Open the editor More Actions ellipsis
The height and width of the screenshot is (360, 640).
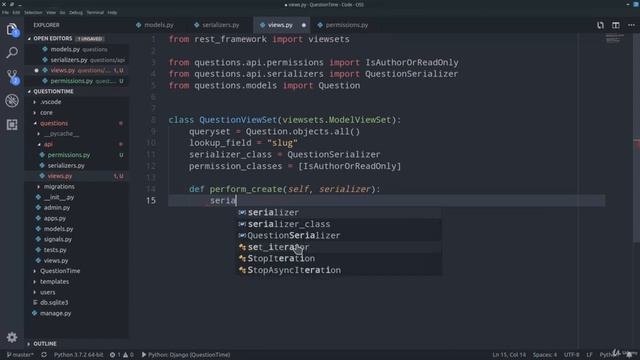[631, 25]
